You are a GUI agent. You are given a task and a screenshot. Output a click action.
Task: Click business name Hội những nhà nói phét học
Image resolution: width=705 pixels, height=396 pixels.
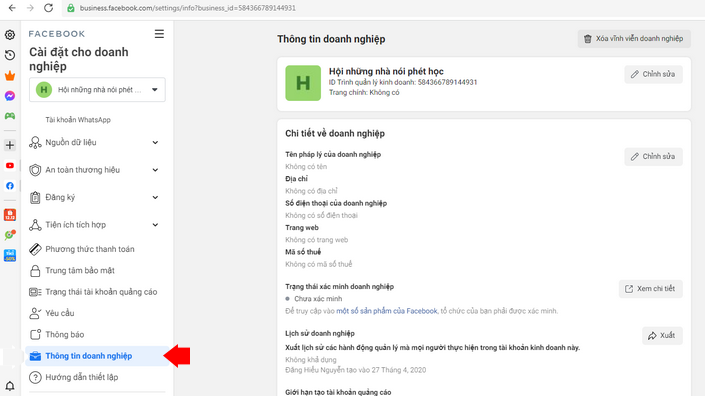(386, 71)
